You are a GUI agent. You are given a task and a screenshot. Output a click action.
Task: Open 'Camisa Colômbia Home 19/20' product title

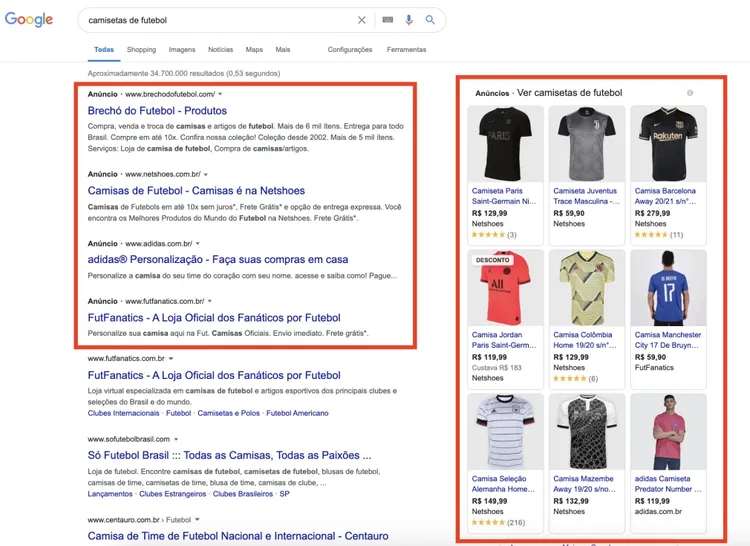pyautogui.click(x=585, y=340)
